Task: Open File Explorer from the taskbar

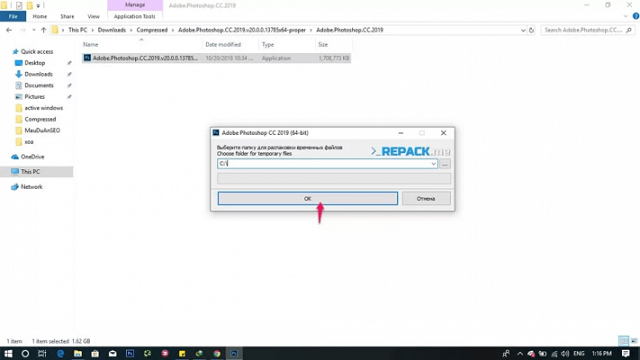Action: click(78, 353)
